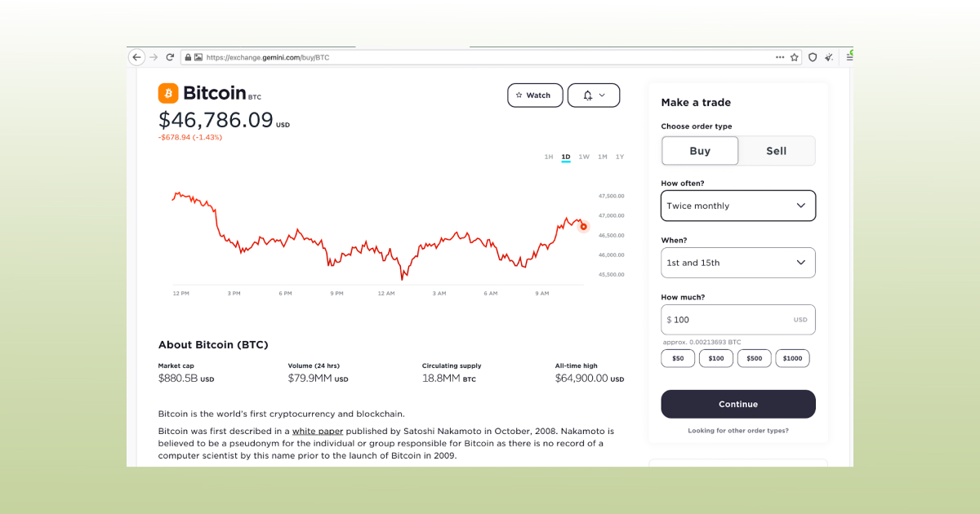Expand the Twice monthly frequency dropdown

[737, 206]
